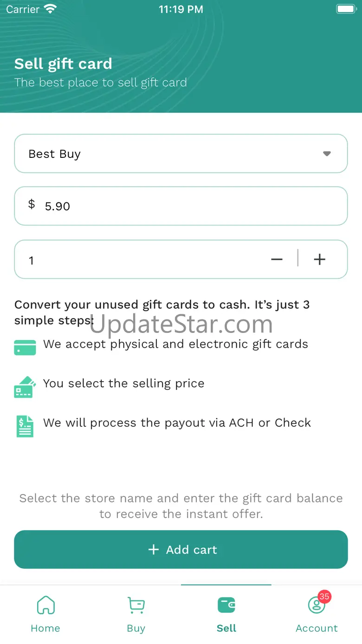Go to the Home tab label

[x=45, y=628]
